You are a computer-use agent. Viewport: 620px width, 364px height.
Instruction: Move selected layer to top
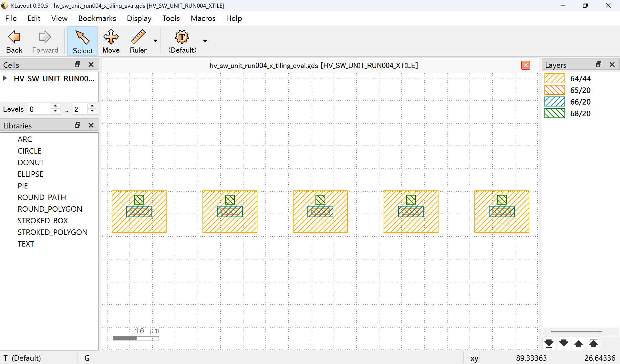tap(594, 343)
